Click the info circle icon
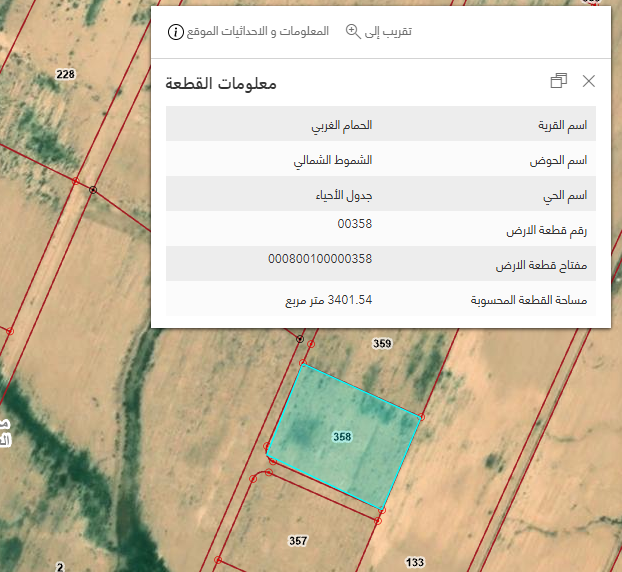Image resolution: width=622 pixels, height=572 pixels. click(176, 32)
